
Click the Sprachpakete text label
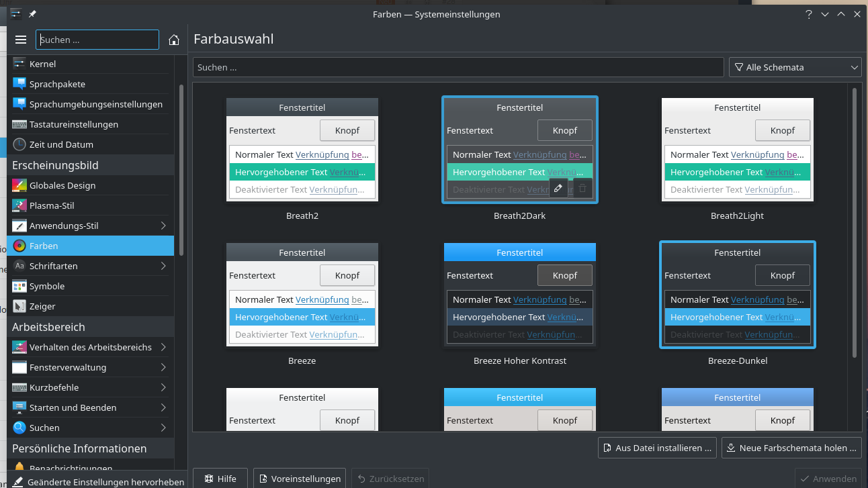click(x=57, y=84)
